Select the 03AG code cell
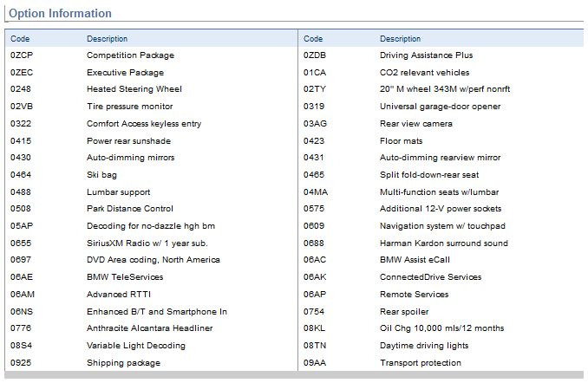 [x=315, y=124]
